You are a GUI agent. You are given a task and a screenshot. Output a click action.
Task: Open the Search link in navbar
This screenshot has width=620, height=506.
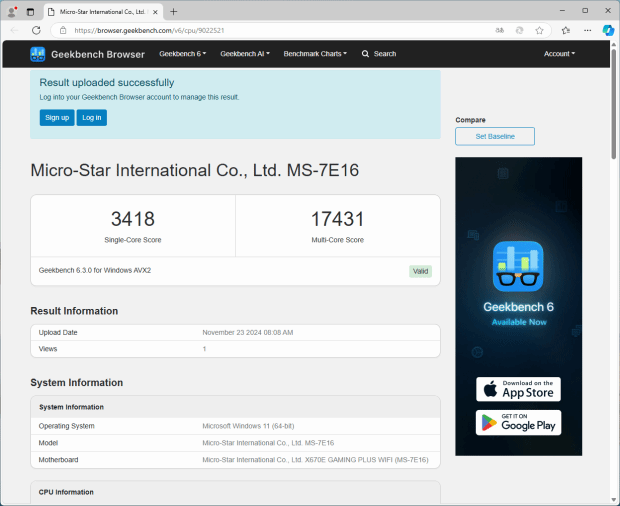tap(385, 54)
